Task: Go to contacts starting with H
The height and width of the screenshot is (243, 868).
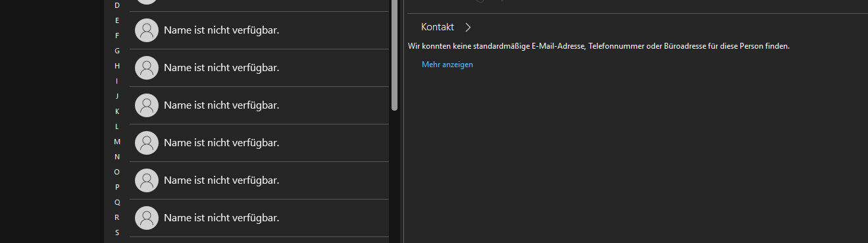Action: click(x=117, y=66)
